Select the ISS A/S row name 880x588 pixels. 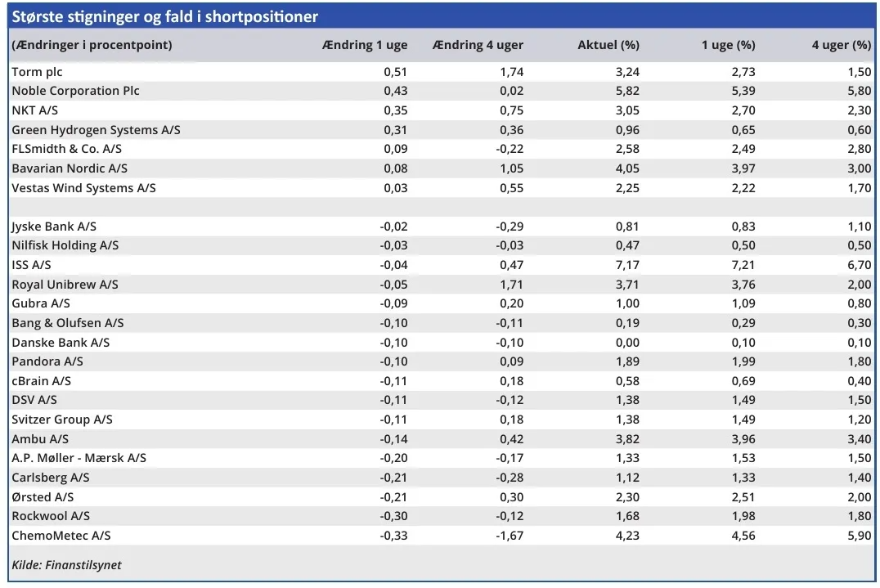pos(31,265)
